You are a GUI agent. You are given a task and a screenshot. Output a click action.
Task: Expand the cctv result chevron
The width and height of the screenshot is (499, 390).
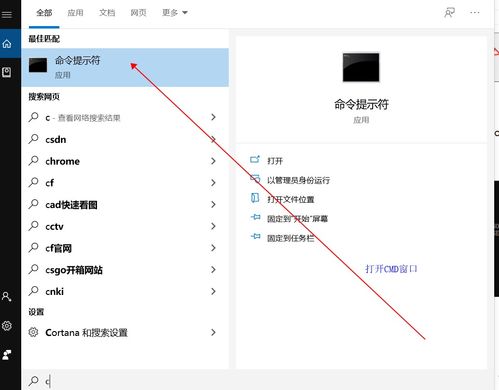213,226
